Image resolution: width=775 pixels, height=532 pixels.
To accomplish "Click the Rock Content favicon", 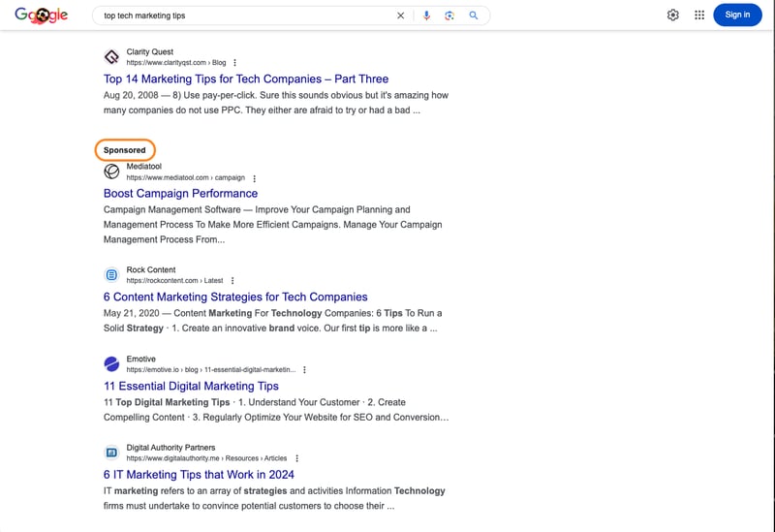I will pos(111,274).
